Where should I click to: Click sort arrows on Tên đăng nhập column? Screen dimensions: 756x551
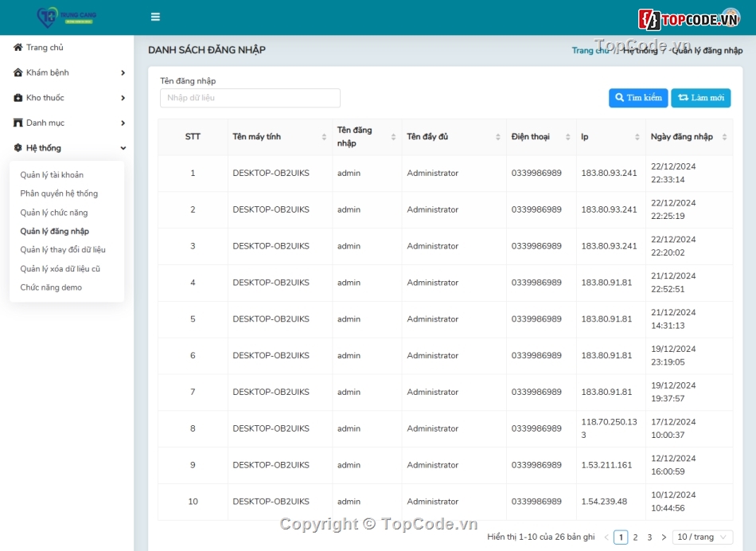coord(393,137)
